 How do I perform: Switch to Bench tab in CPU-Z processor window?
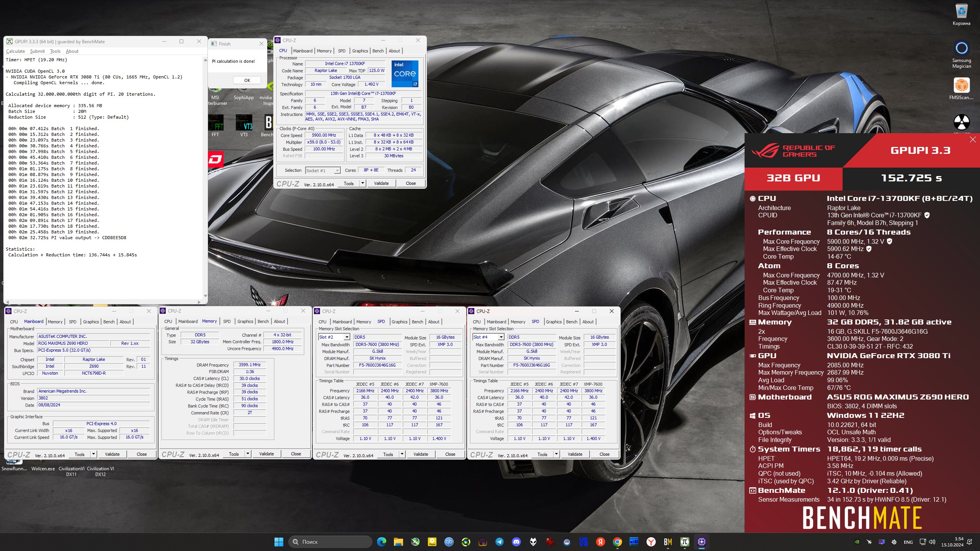(378, 51)
